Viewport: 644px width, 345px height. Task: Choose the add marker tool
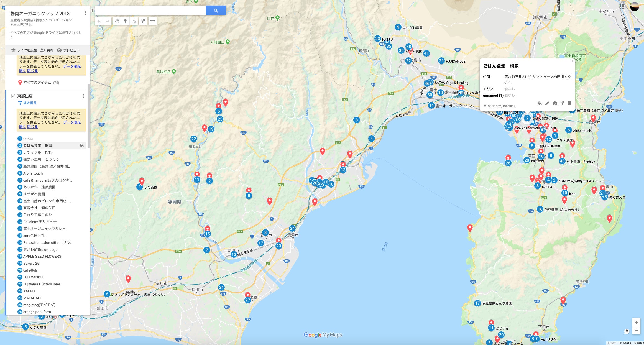click(x=126, y=21)
